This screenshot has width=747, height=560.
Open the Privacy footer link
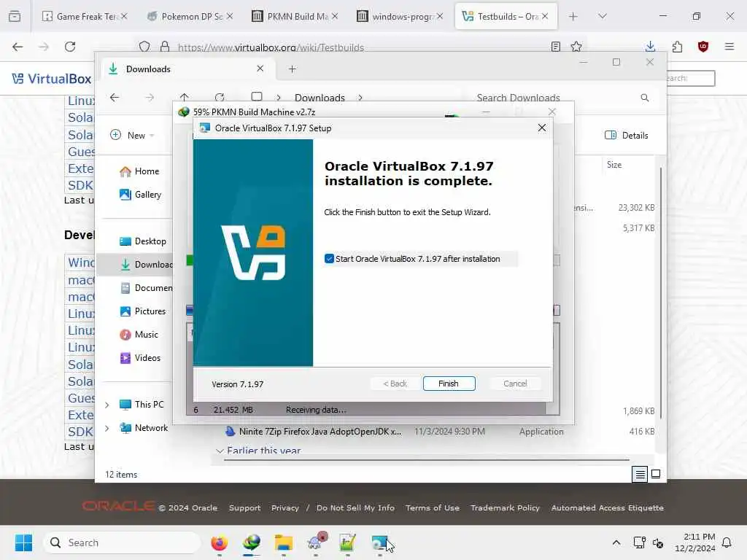pyautogui.click(x=285, y=507)
